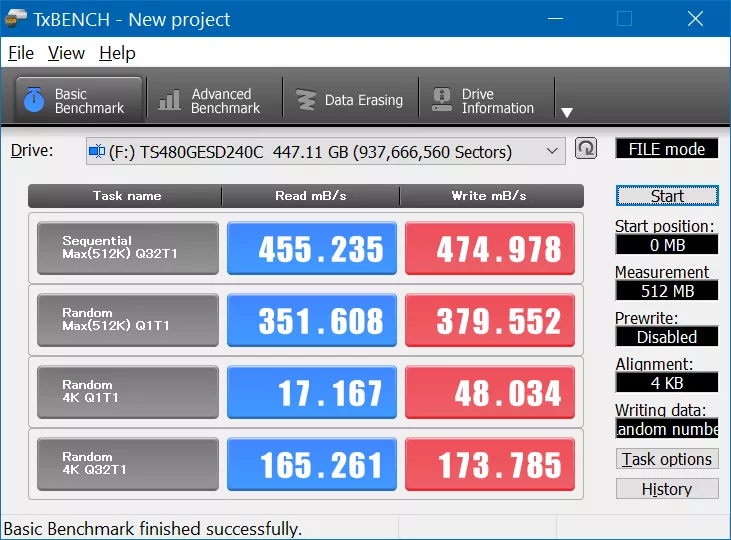This screenshot has height=540, width=731.
Task: Open the View menu
Action: [x=66, y=53]
